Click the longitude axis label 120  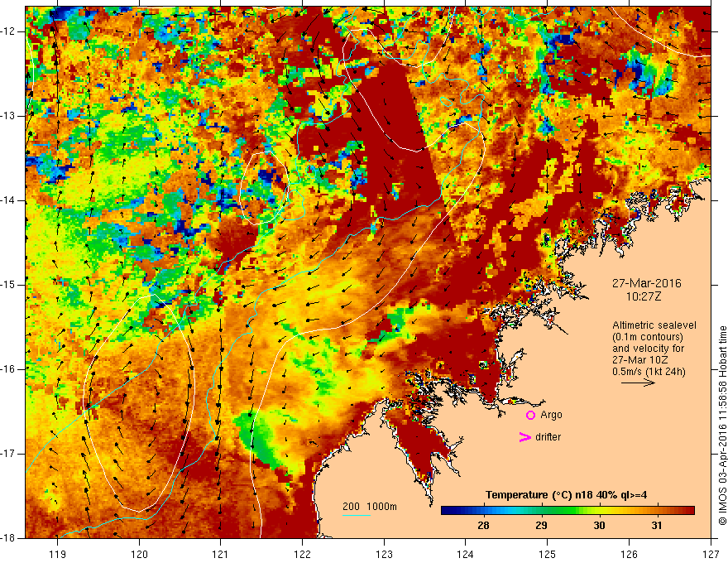pos(139,554)
